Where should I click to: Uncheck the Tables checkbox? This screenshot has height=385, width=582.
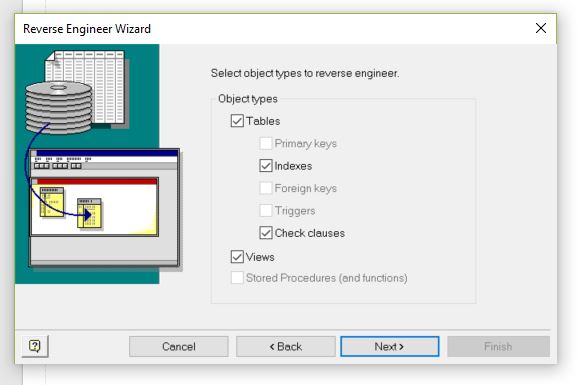(x=237, y=121)
